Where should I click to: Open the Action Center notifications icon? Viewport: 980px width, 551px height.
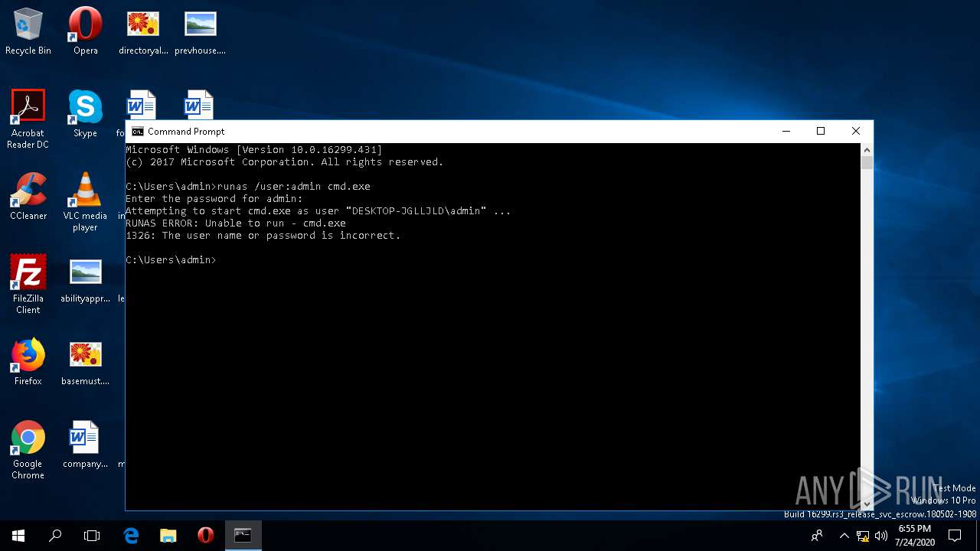[955, 536]
